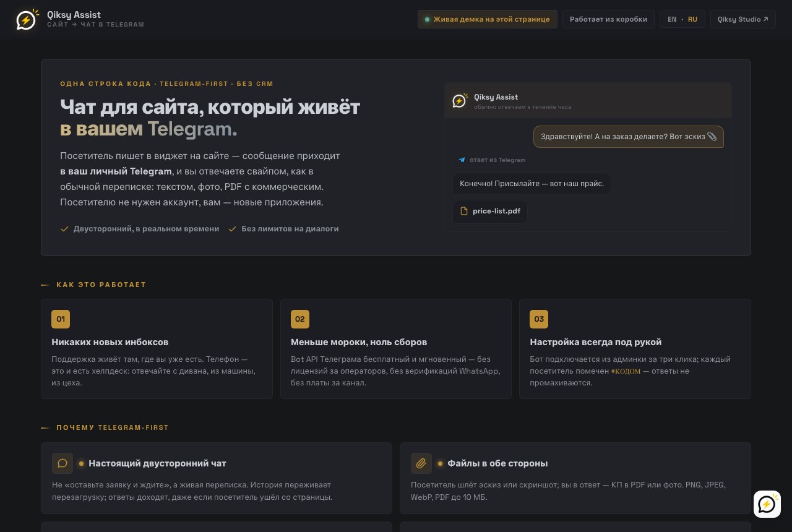Click the step 03 number badge
Viewport: 792px width, 532px height.
click(539, 319)
